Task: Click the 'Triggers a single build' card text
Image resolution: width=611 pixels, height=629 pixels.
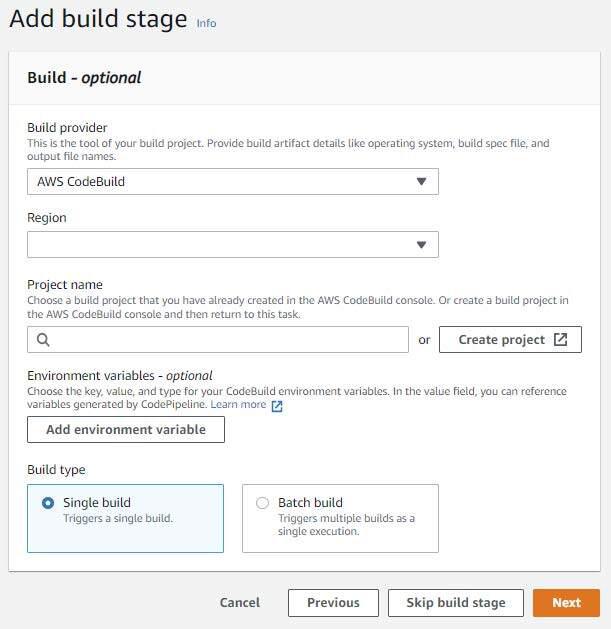Action: pos(118,519)
